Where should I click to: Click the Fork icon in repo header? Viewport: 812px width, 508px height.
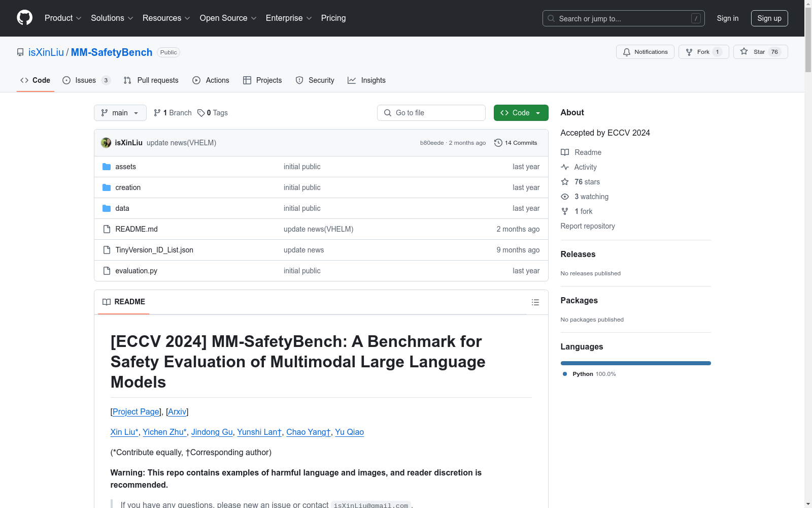689,52
